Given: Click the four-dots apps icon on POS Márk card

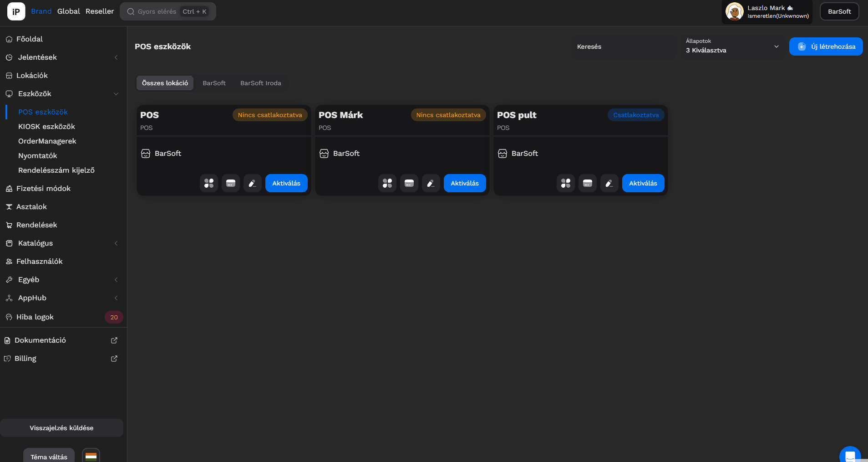Looking at the screenshot, I should (387, 183).
